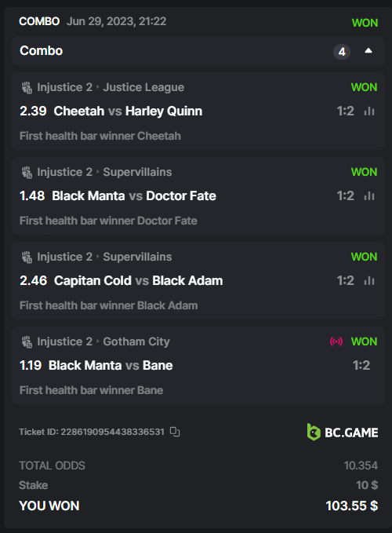Click the 1:2 score on Bane match
The image size is (392, 533).
361,366
